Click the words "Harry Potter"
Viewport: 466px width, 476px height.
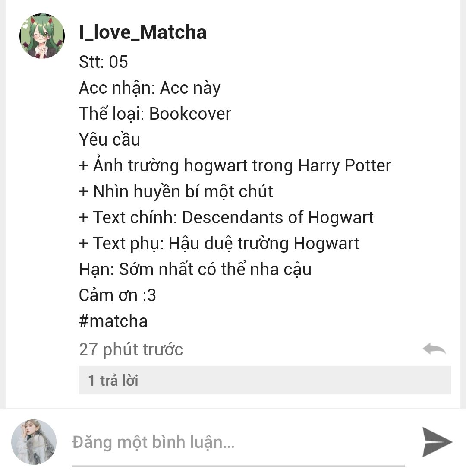pyautogui.click(x=344, y=166)
